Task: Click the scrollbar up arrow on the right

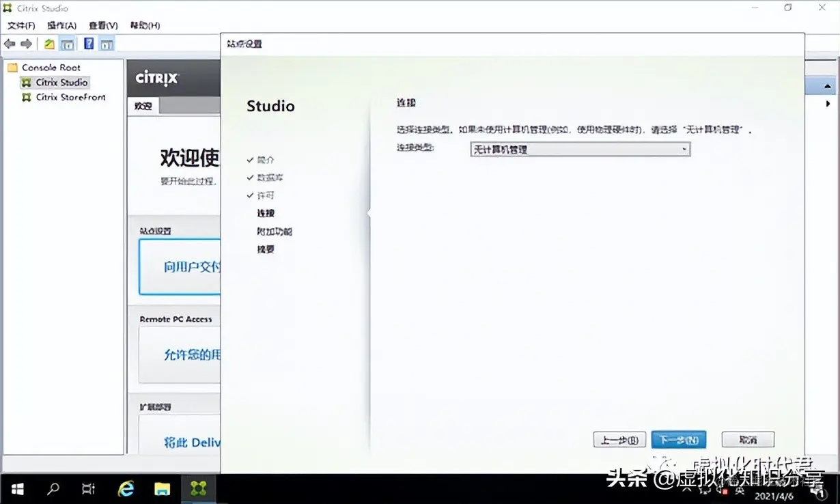Action: (826, 85)
